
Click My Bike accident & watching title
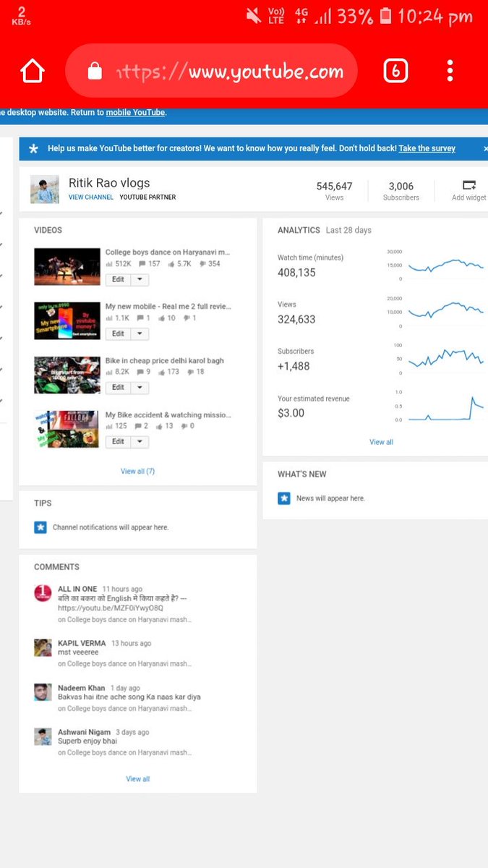click(168, 415)
